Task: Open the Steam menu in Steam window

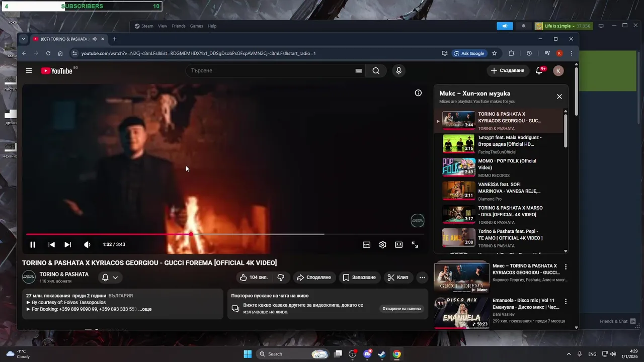Action: coord(144,26)
